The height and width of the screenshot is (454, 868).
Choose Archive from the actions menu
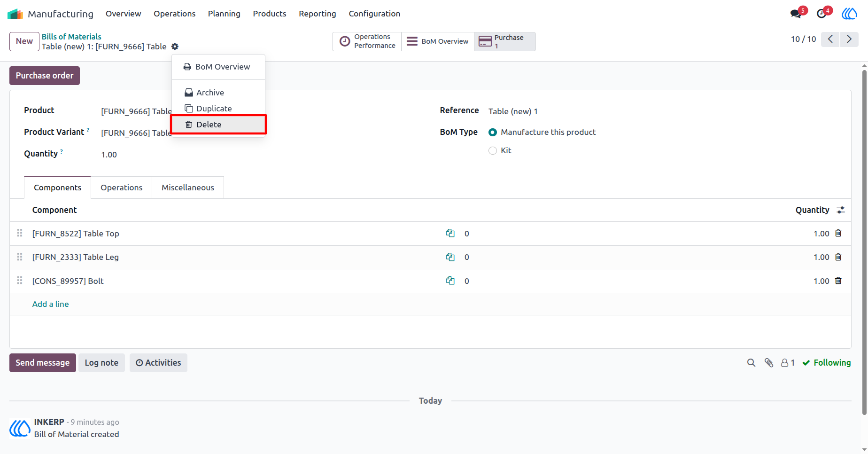click(218, 93)
